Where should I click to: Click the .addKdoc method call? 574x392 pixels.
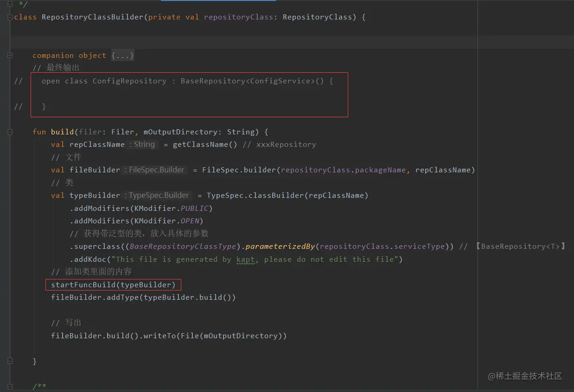[x=88, y=259]
